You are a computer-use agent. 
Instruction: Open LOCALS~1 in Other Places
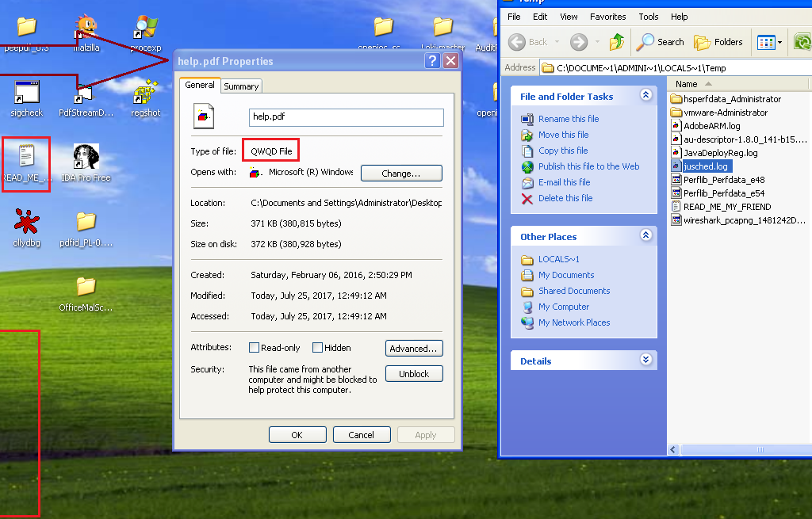click(558, 259)
